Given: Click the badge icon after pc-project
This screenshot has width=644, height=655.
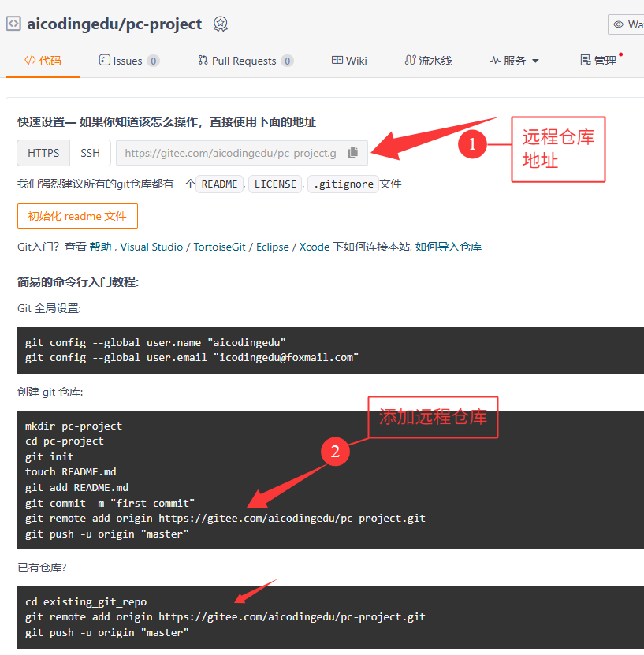Looking at the screenshot, I should click(221, 24).
